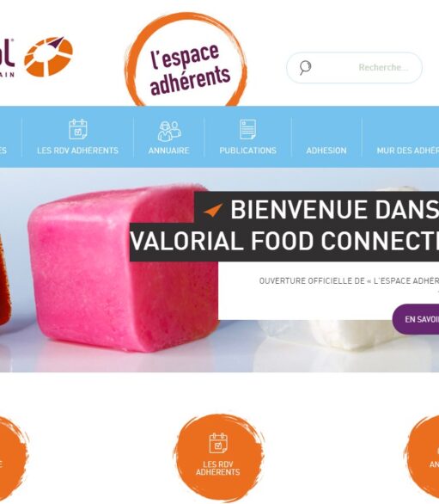Click the Valorial orange globe logo
This screenshot has height=504, width=439.
[48, 57]
